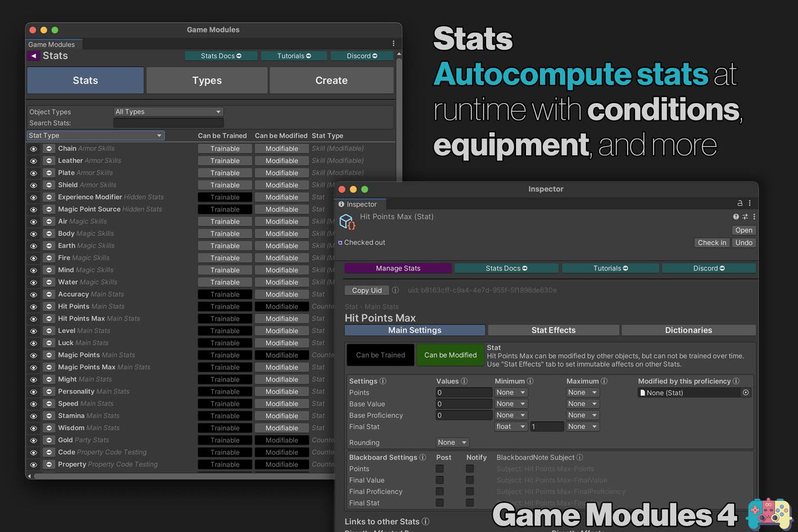
Task: Toggle visibility eye for Accuracy Main Stats
Action: (33, 295)
